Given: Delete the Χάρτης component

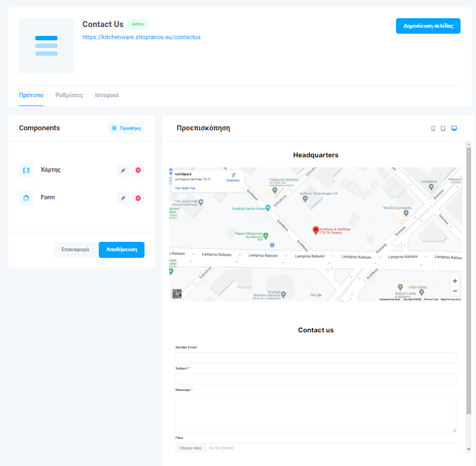Looking at the screenshot, I should pyautogui.click(x=138, y=170).
